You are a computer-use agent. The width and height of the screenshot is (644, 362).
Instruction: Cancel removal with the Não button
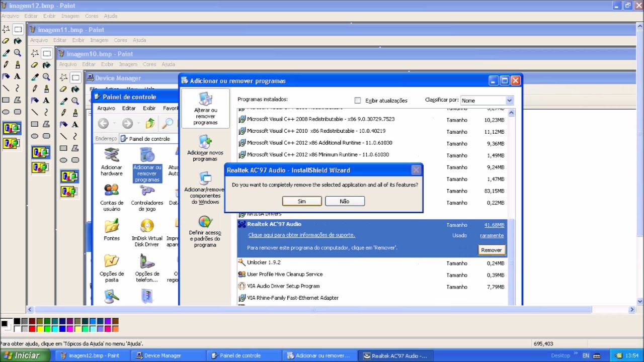coord(345,201)
